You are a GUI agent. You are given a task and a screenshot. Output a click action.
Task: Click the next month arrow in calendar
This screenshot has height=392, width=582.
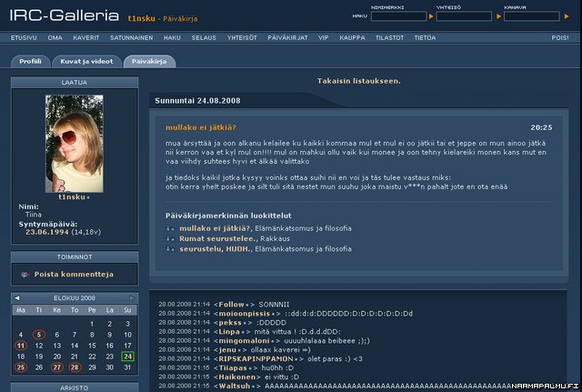coord(133,297)
